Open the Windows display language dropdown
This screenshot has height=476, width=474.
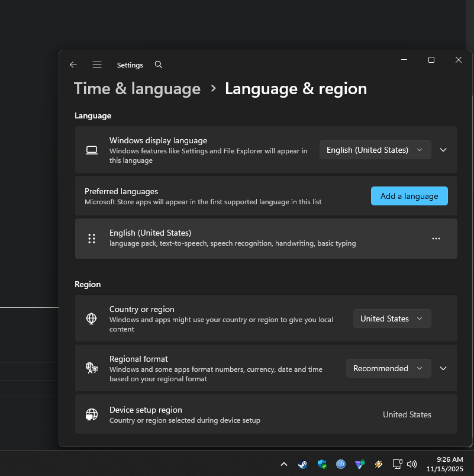[x=375, y=150]
